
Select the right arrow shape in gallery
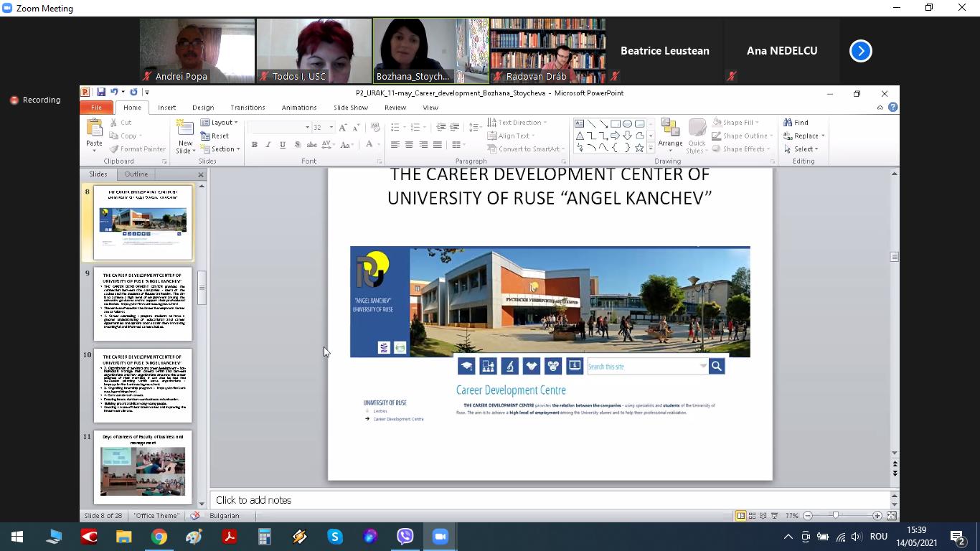[615, 136]
